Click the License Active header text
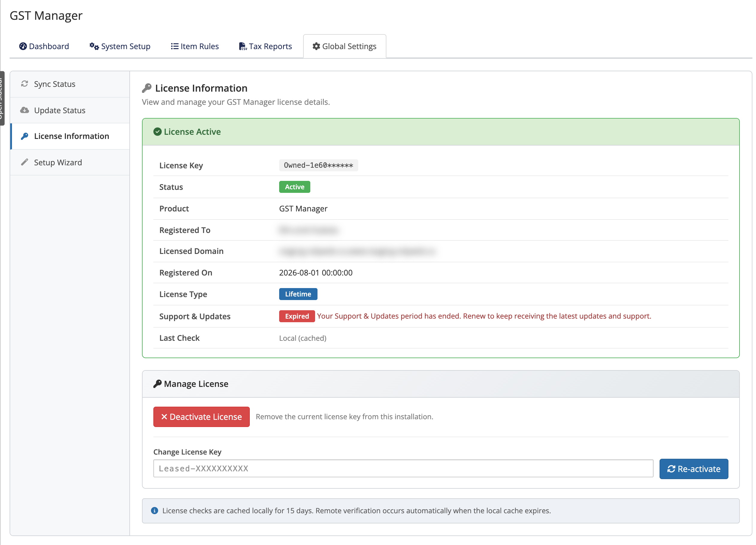This screenshot has width=756, height=545. coord(192,132)
